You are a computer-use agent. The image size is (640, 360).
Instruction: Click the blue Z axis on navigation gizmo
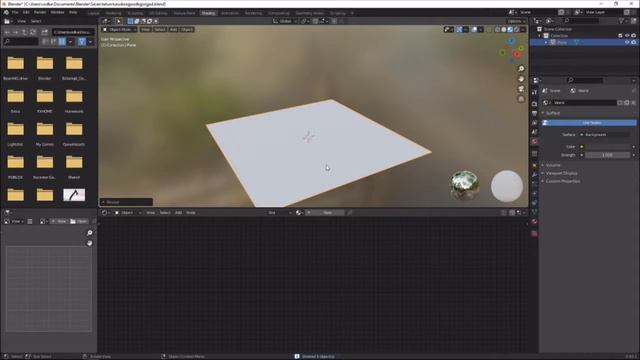coord(511,41)
